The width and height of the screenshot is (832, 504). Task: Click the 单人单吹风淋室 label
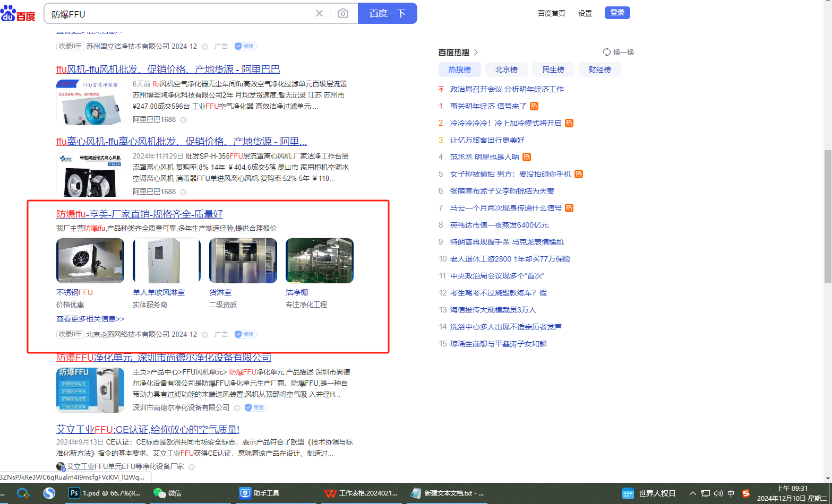(x=159, y=292)
